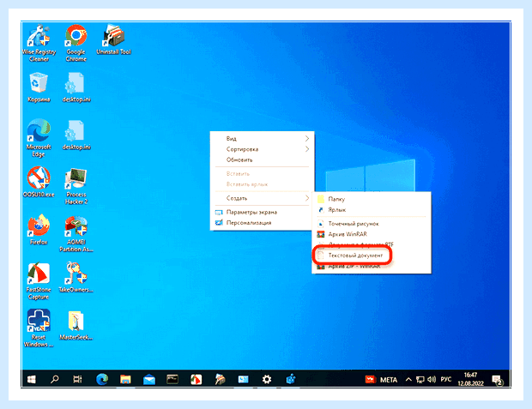This screenshot has height=409, width=532.
Task: Open Settings gear in the taskbar
Action: point(267,379)
